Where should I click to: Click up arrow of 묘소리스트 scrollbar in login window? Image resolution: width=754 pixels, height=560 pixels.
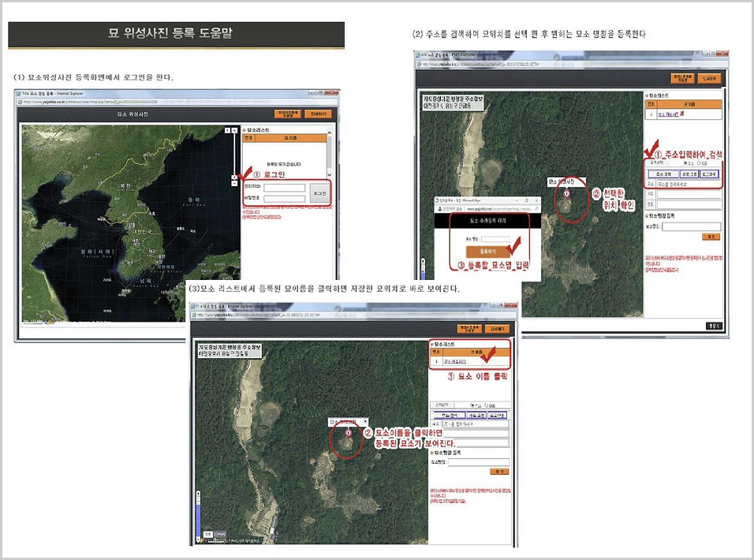[330, 133]
